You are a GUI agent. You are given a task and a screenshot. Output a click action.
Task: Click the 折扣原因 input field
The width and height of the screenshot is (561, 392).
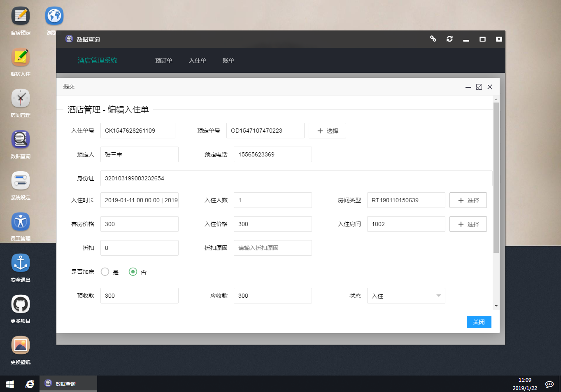[272, 248]
